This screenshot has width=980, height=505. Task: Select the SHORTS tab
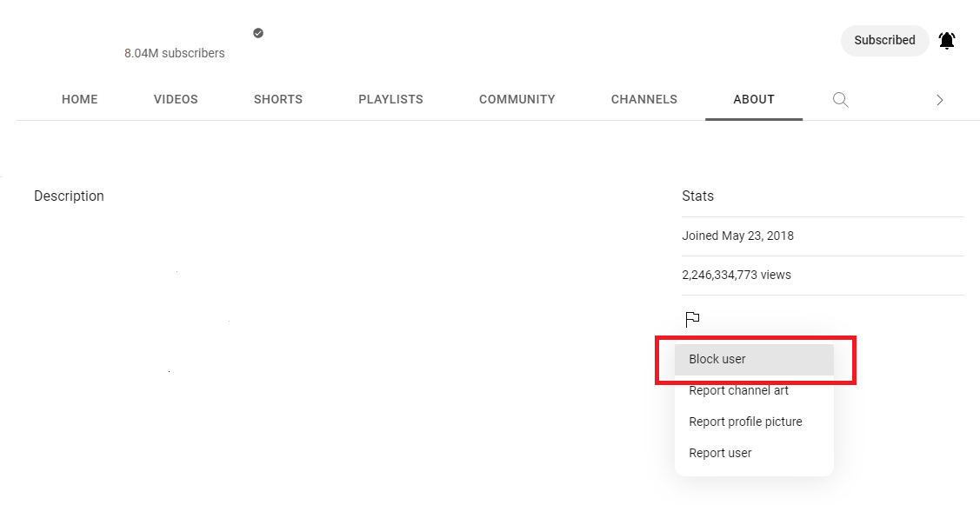pyautogui.click(x=277, y=99)
